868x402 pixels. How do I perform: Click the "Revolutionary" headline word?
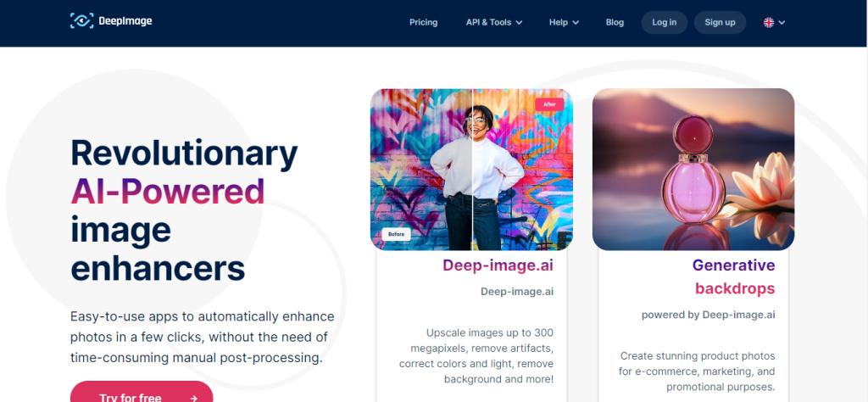(x=184, y=153)
